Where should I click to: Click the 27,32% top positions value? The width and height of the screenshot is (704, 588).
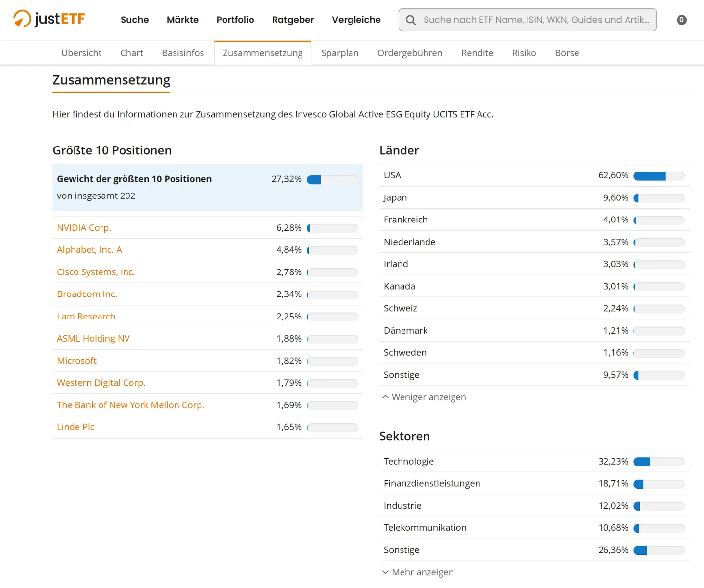[286, 179]
